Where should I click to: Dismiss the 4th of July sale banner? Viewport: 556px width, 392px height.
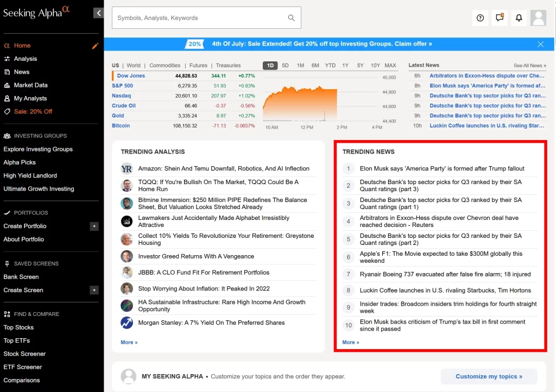tap(540, 44)
